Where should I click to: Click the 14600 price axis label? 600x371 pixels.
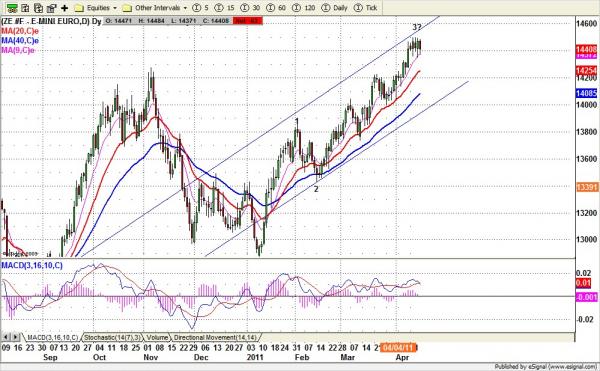coord(586,24)
